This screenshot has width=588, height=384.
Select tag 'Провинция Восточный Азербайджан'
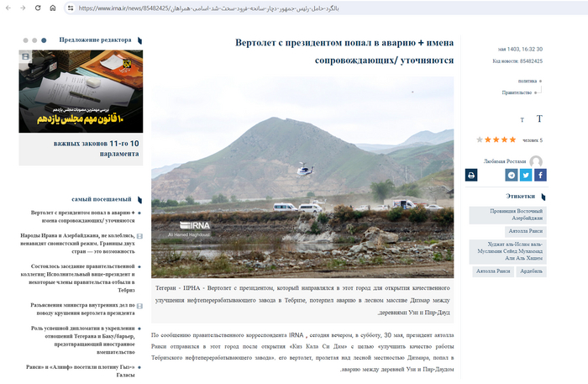[507, 215]
